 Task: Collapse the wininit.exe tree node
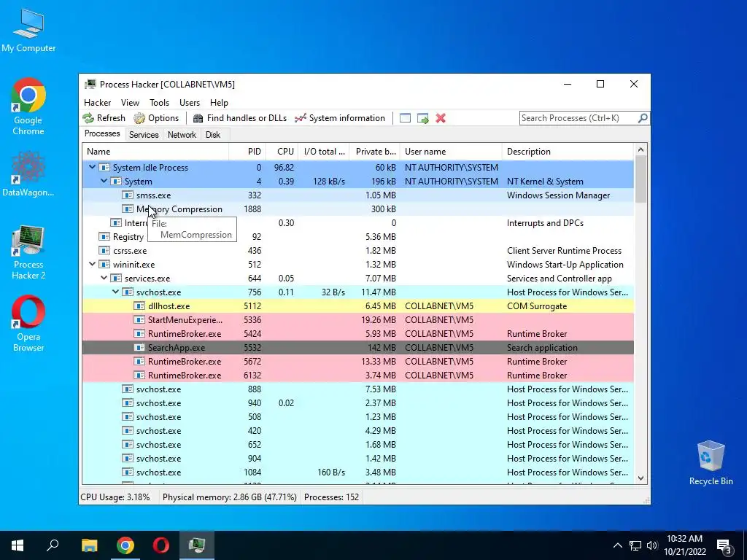92,264
